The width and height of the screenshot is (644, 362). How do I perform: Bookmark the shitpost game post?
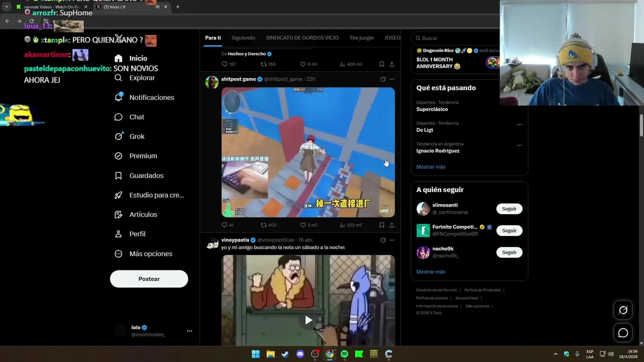381,225
